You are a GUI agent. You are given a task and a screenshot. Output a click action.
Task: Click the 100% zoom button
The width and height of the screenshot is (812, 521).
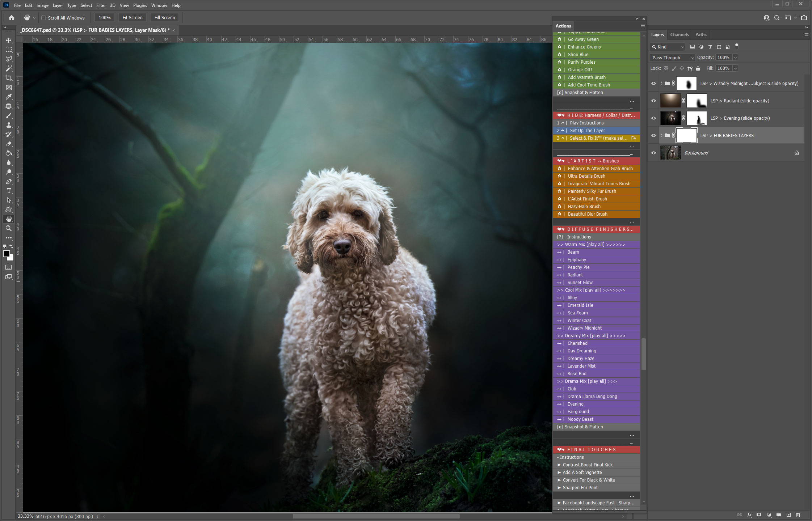pos(105,18)
